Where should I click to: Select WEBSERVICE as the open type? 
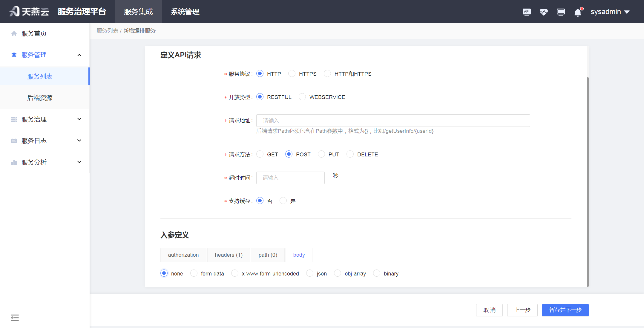coord(302,97)
